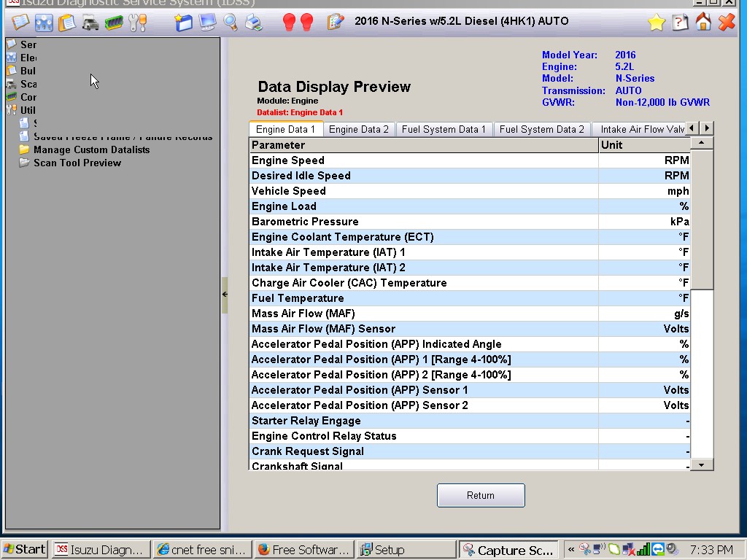747x560 pixels.
Task: Switch to Isuzu Diagn... taskbar window
Action: (x=101, y=550)
